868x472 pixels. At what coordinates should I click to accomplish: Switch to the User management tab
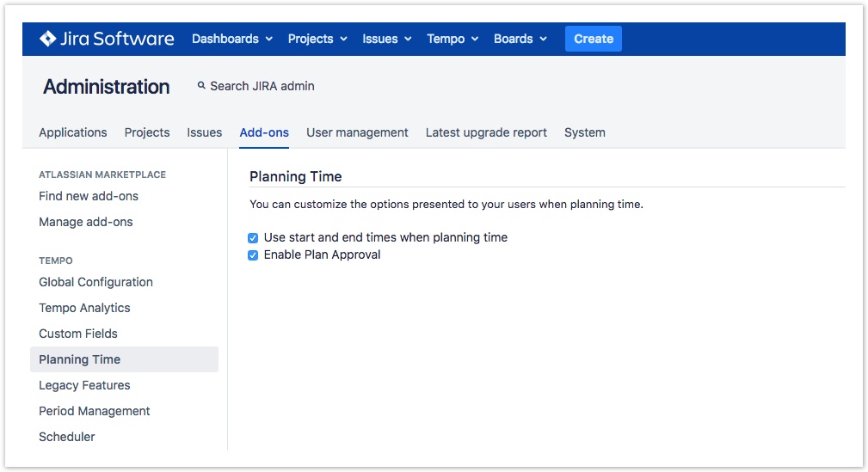(357, 132)
